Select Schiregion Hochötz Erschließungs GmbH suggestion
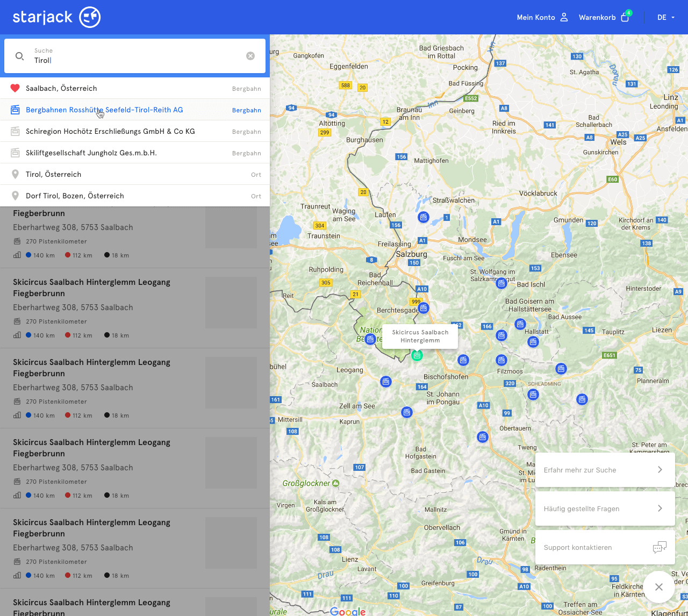This screenshot has height=616, width=688. click(135, 131)
